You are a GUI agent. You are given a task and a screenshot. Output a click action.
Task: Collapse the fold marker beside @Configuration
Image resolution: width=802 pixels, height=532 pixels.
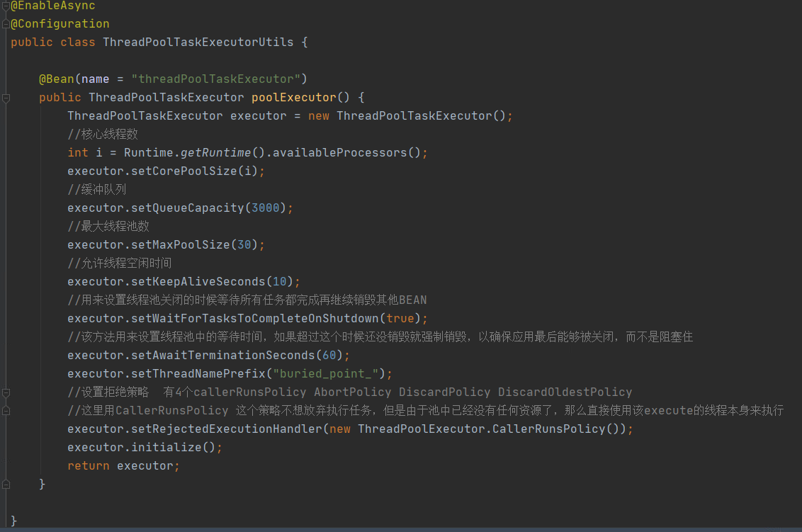click(6, 24)
